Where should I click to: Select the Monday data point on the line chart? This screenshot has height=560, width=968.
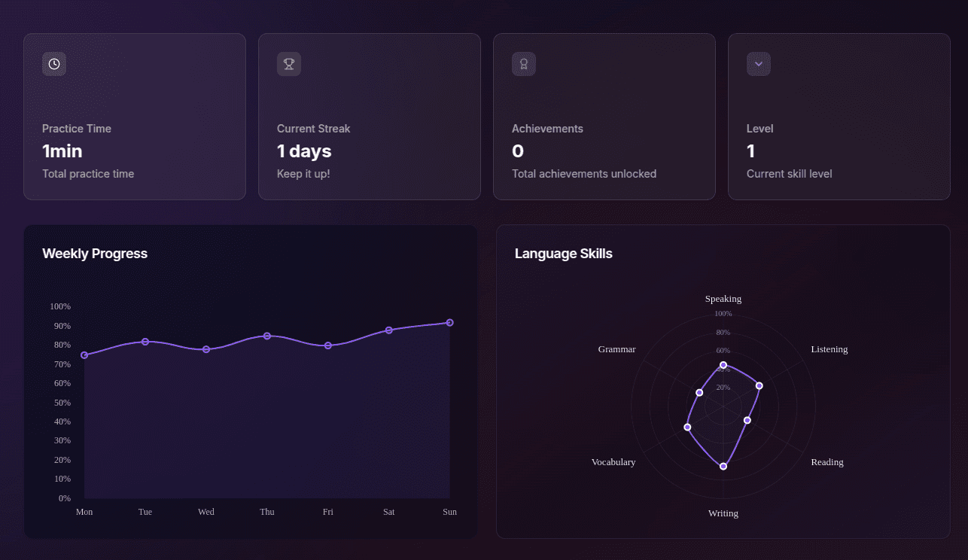pyautogui.click(x=84, y=355)
